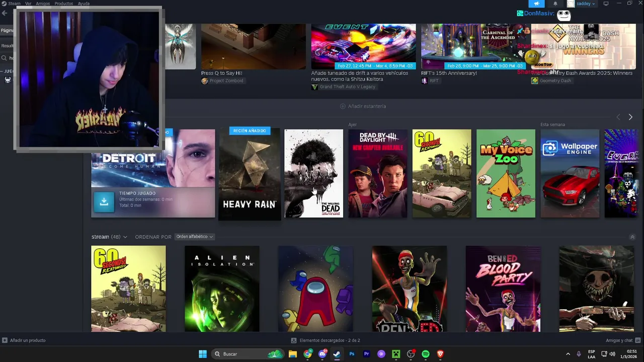Expand the saddey account dropdown
Viewport: 644px width, 362px height.
pos(586,4)
